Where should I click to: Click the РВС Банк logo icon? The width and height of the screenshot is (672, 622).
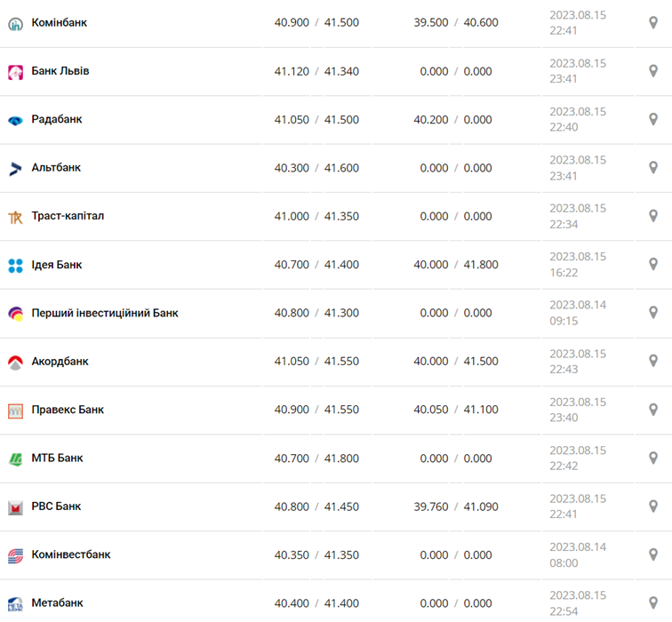(x=15, y=507)
